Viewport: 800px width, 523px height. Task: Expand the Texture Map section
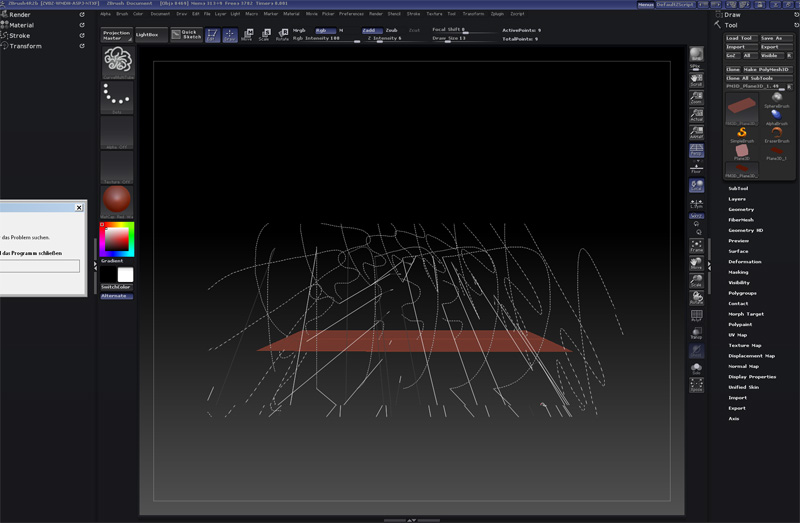(x=744, y=345)
